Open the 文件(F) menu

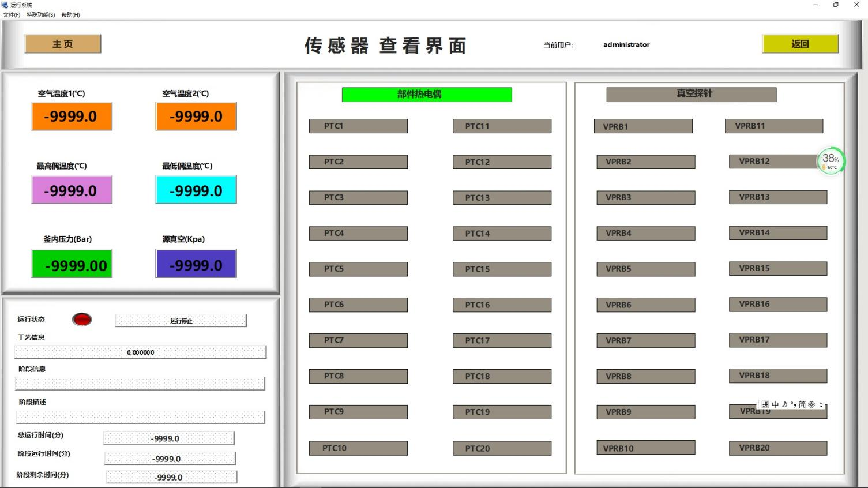(12, 15)
